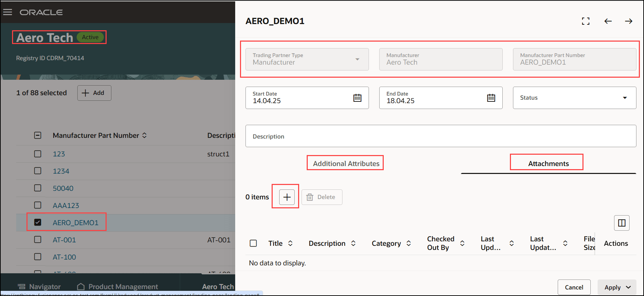The width and height of the screenshot is (644, 296).
Task: Go to next record with right arrow
Action: pyautogui.click(x=629, y=21)
